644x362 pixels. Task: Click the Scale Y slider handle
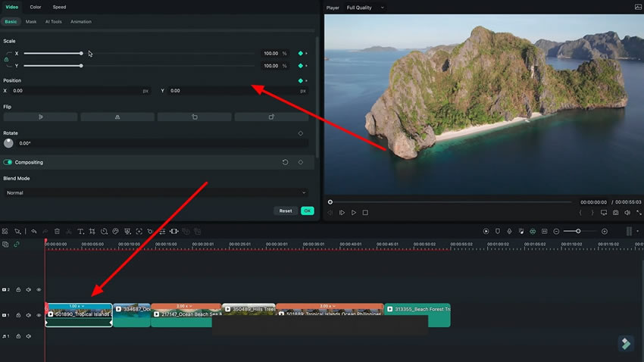click(81, 66)
